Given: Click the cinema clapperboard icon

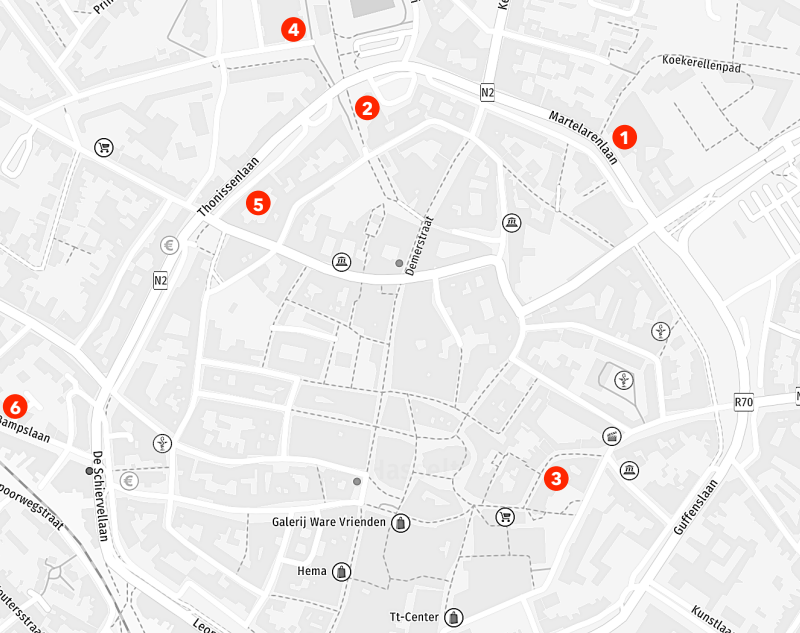Looking at the screenshot, I should 612,437.
